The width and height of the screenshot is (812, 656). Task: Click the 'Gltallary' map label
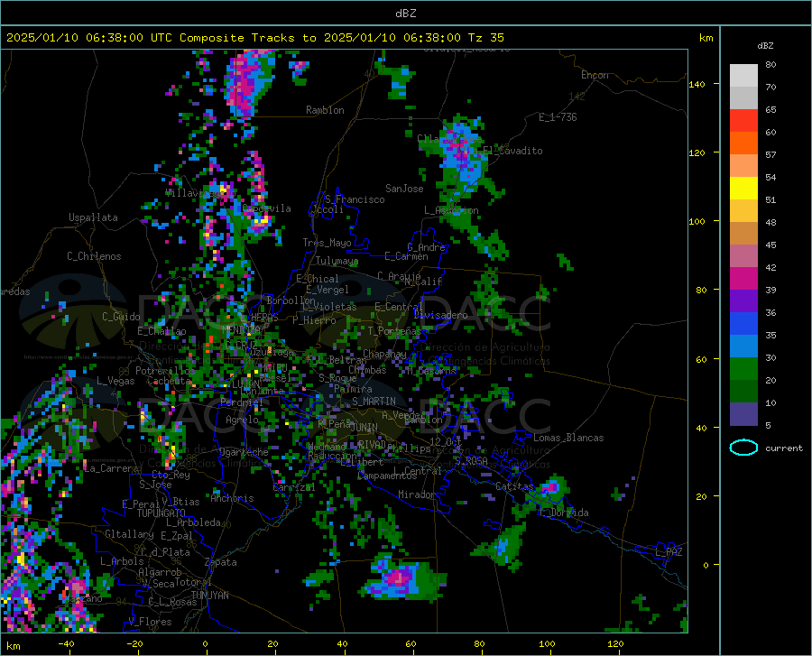(x=129, y=534)
